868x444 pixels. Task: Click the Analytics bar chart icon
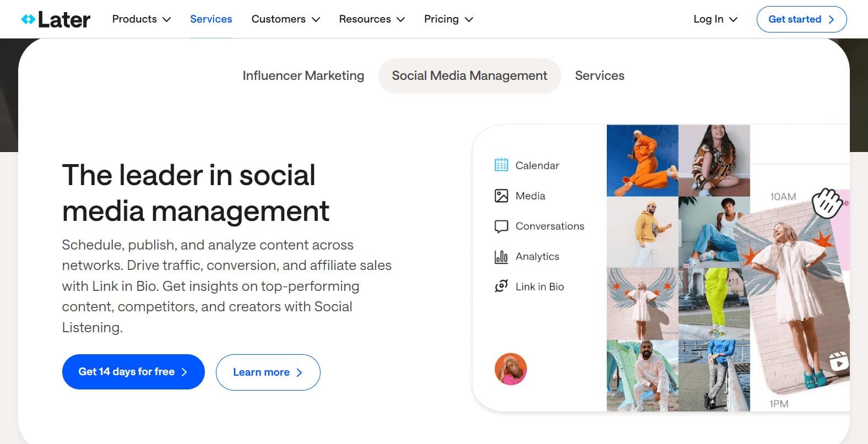click(501, 257)
